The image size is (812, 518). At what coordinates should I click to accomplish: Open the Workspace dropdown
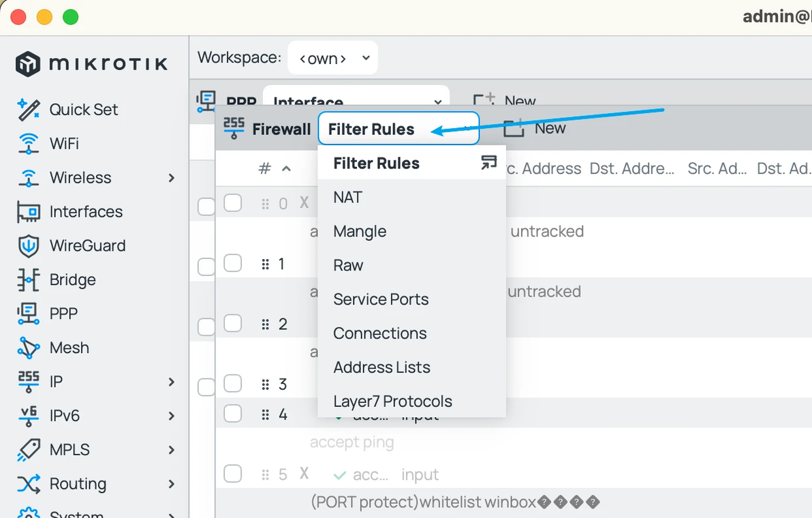point(333,59)
